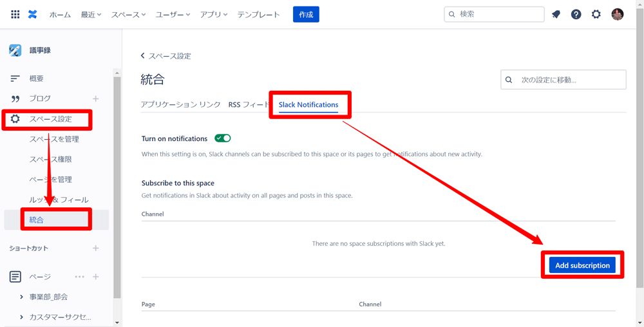Click the ブログ quote icon

click(x=15, y=98)
